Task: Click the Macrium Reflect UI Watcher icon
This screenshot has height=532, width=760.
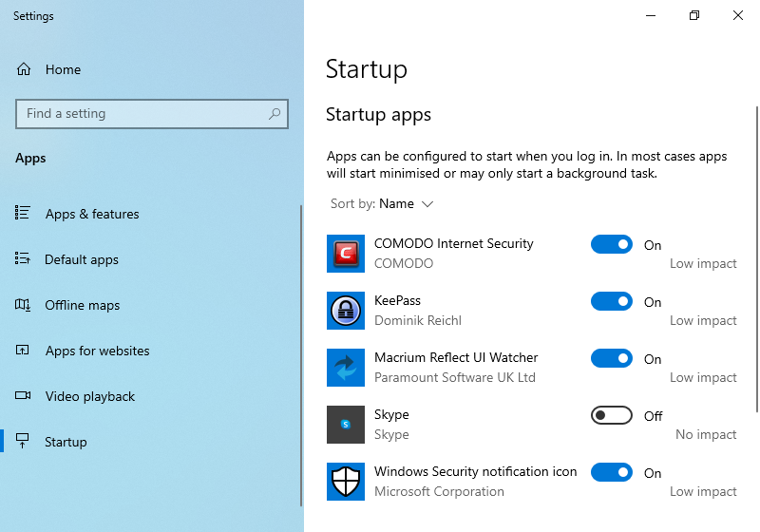Action: [346, 368]
